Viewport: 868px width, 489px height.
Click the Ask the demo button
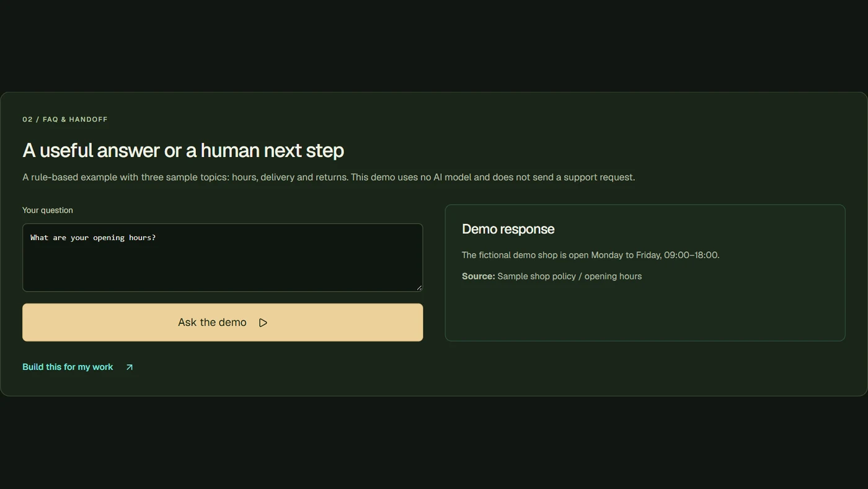[x=223, y=322]
